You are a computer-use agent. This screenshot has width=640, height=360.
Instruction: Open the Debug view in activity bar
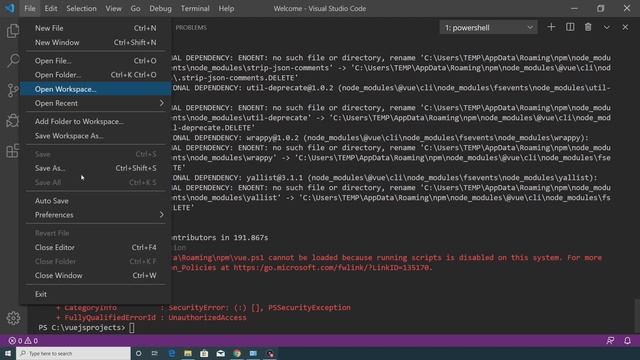pos(13,120)
